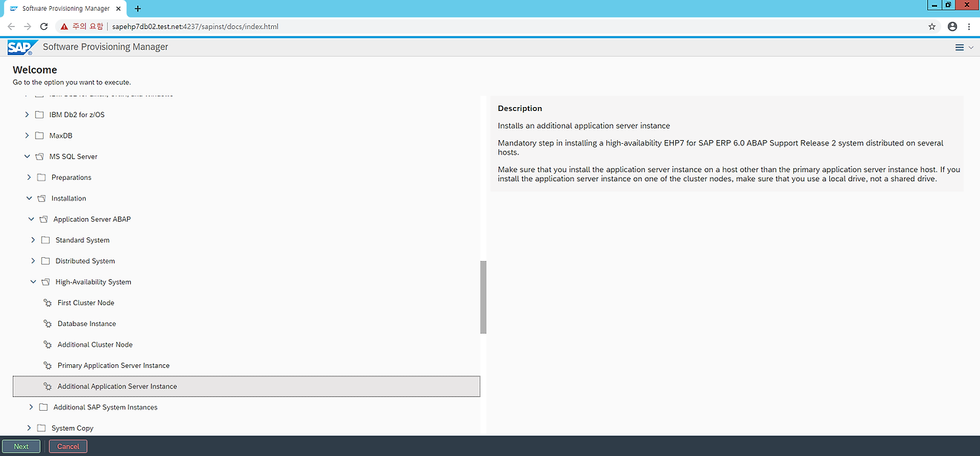Click the Welcome page heading
This screenshot has height=456, width=980.
(35, 70)
